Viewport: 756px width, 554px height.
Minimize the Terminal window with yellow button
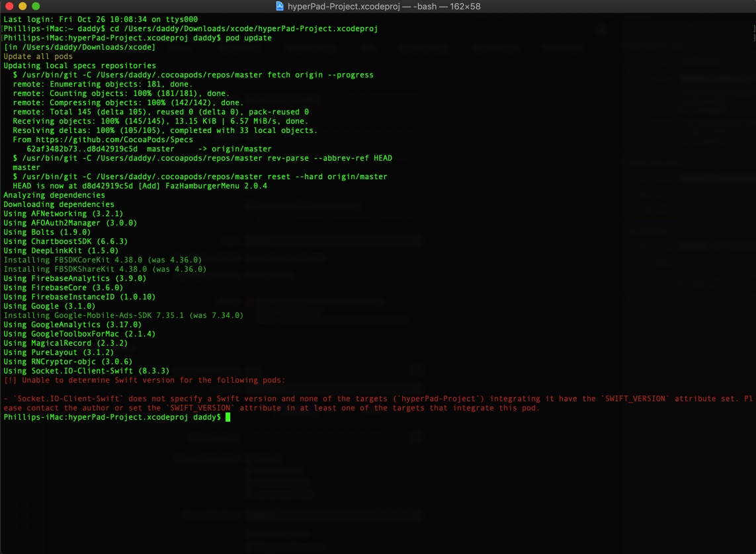pos(22,6)
